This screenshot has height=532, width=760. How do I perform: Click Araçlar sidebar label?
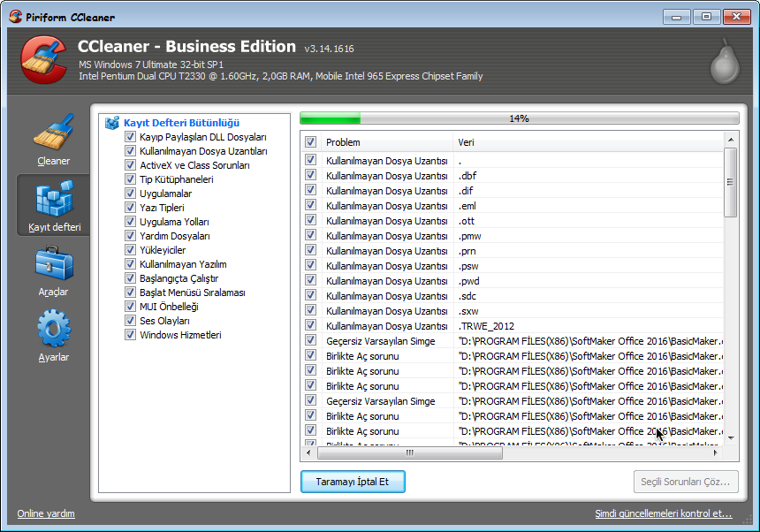tap(53, 292)
